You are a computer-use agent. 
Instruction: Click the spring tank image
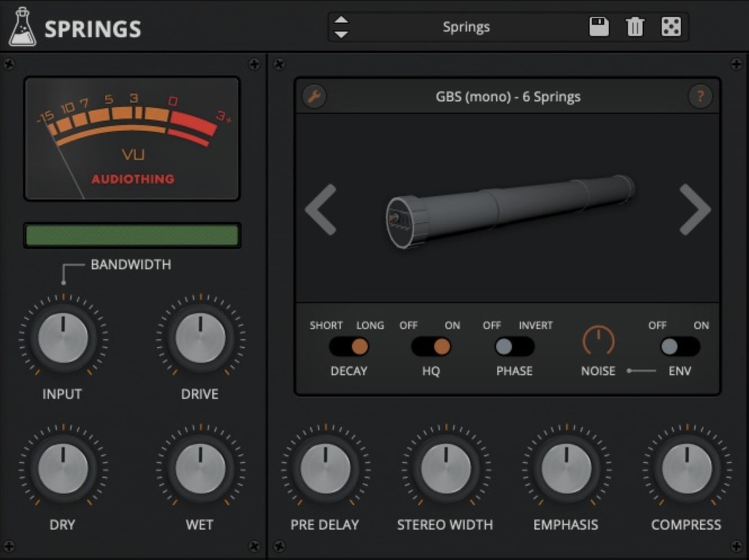click(510, 211)
